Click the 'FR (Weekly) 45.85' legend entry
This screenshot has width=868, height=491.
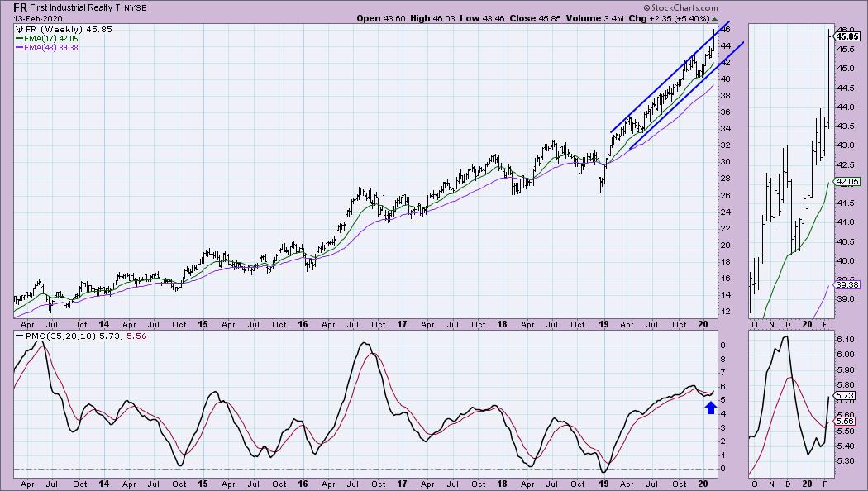click(x=69, y=29)
